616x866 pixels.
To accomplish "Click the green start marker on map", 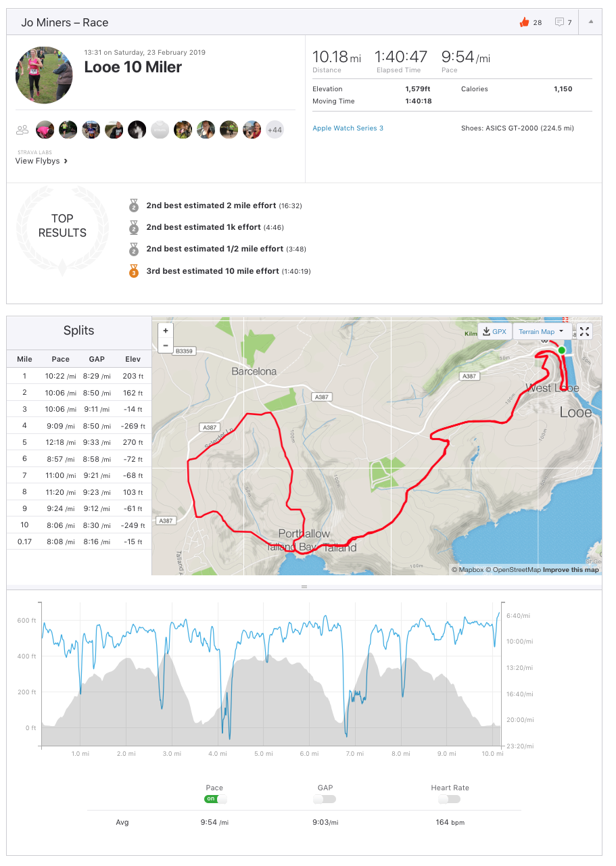I will (561, 350).
